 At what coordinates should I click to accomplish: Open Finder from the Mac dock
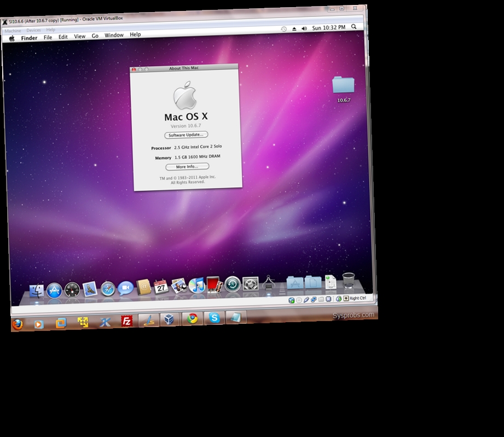(37, 291)
